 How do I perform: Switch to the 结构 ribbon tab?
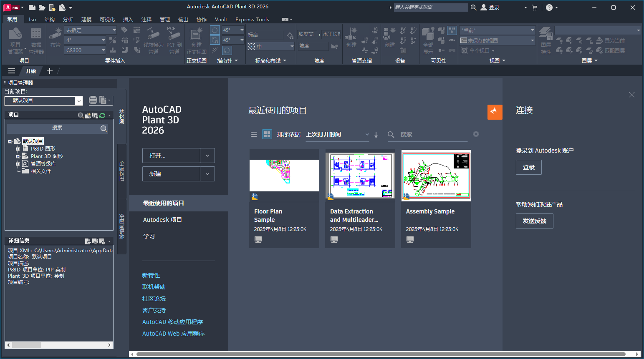tap(50, 20)
